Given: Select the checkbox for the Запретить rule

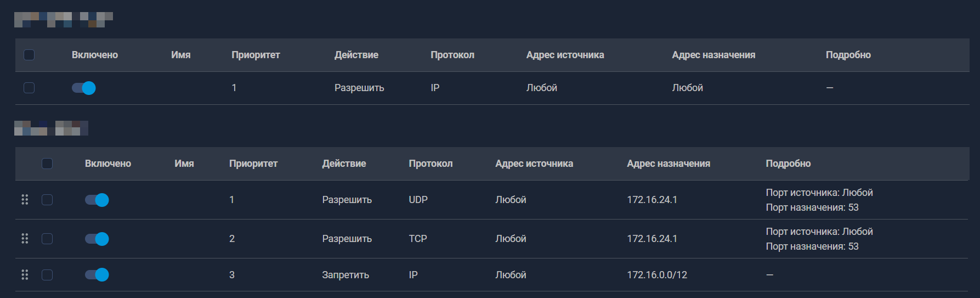Looking at the screenshot, I should click(x=47, y=275).
